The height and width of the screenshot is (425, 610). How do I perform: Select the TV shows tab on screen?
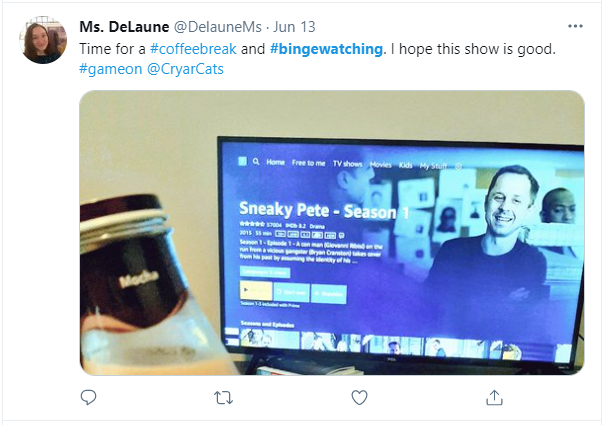[x=348, y=163]
